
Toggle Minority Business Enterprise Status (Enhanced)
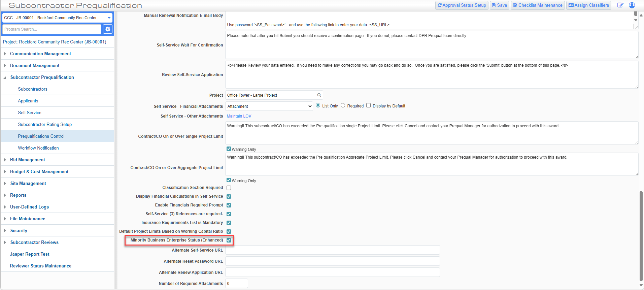[229, 240]
